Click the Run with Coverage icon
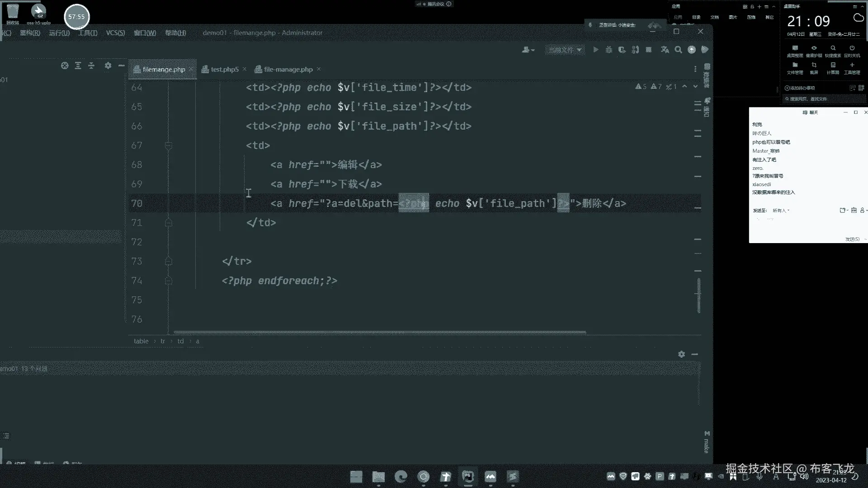Viewport: 868px width, 488px height. pyautogui.click(x=622, y=50)
